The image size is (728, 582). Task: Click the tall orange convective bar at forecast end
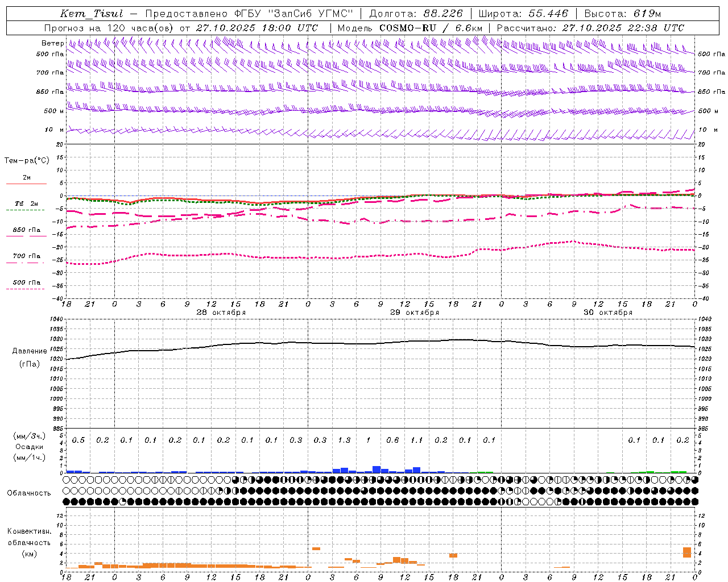(687, 552)
